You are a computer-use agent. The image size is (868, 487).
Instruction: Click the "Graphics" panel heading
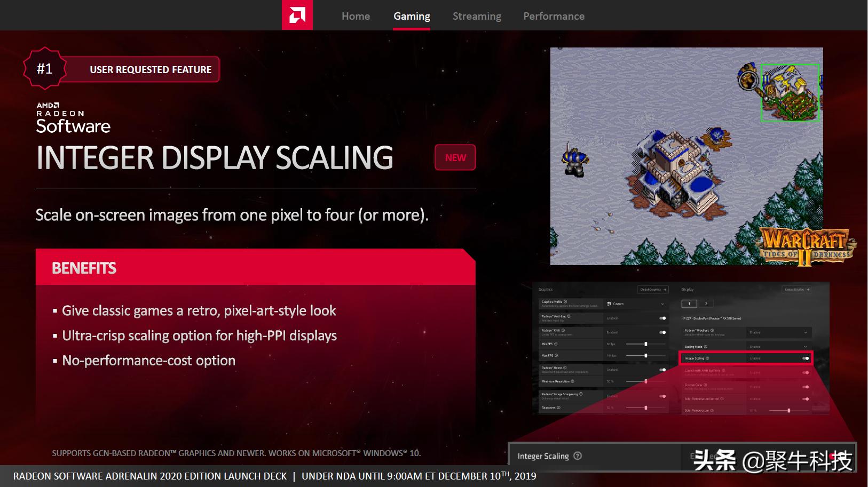click(546, 290)
